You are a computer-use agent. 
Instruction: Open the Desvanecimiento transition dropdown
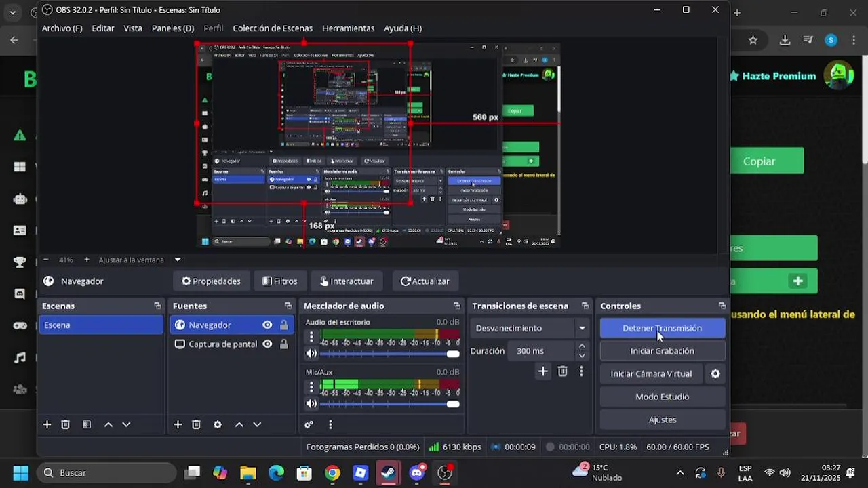click(530, 328)
